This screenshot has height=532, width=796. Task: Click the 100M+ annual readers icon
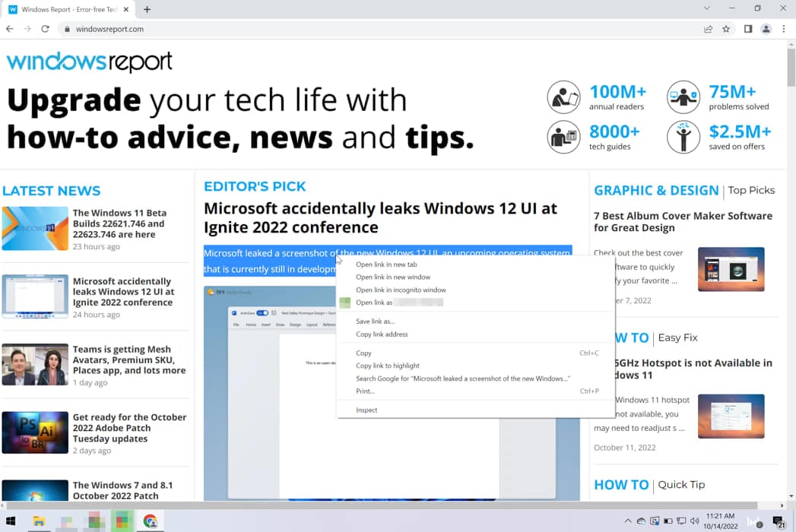point(563,97)
